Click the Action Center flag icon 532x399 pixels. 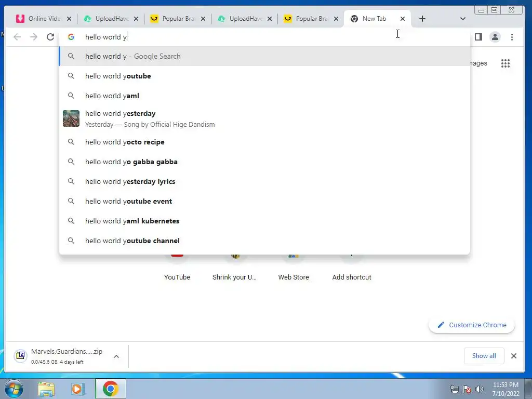(467, 389)
